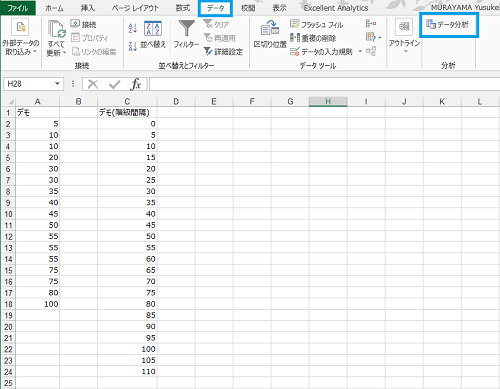
Task: Open the 外部データの取り込み dropdown
Action: (x=20, y=38)
